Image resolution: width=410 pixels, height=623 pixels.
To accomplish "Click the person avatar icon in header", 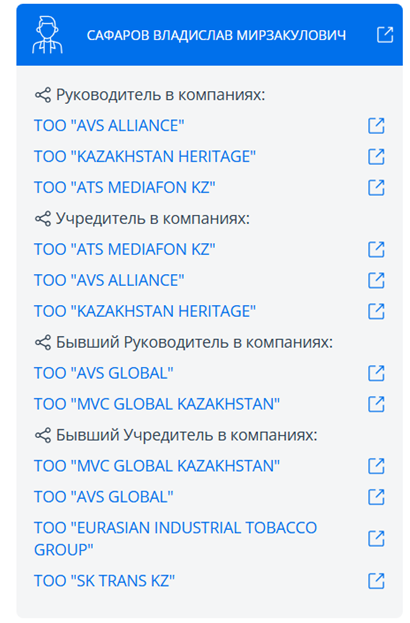I will tap(47, 35).
